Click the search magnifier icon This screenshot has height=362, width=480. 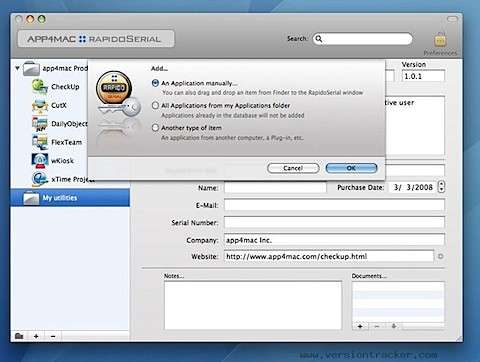coord(319,39)
